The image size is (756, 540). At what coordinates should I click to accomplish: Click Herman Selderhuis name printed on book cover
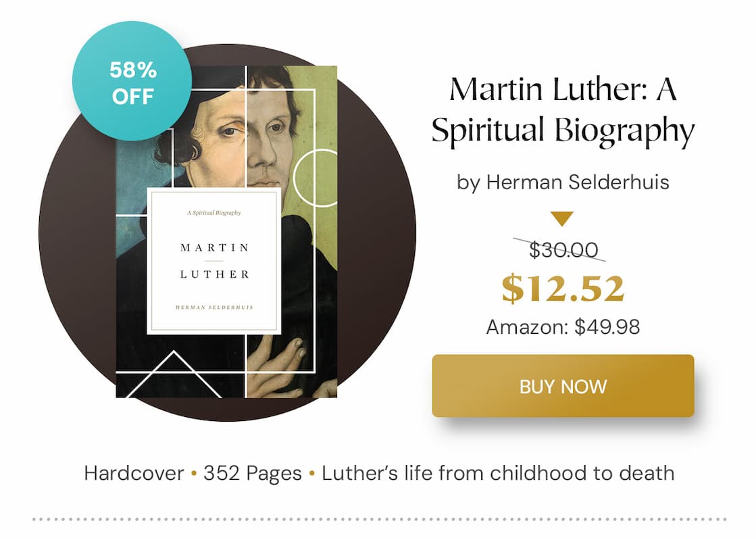pyautogui.click(x=213, y=305)
